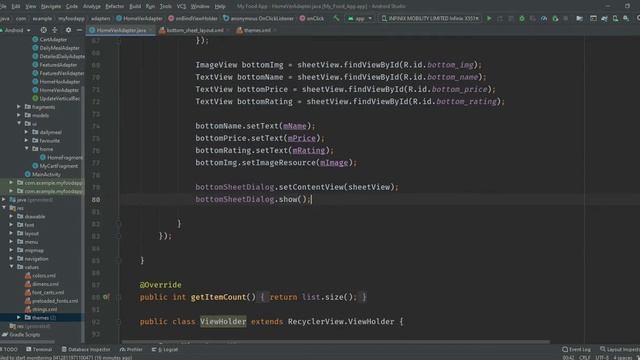Run the app with the green play button
This screenshot has height=360, width=640.
(489, 18)
